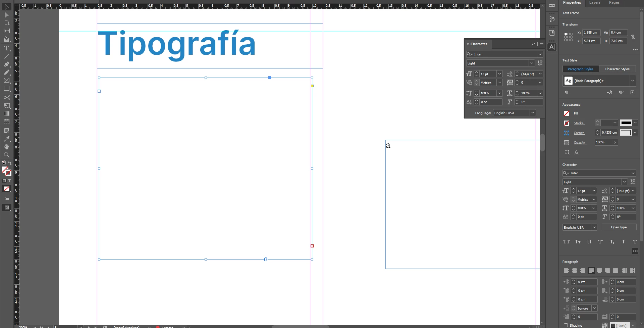Select the Pen tool

6,64
